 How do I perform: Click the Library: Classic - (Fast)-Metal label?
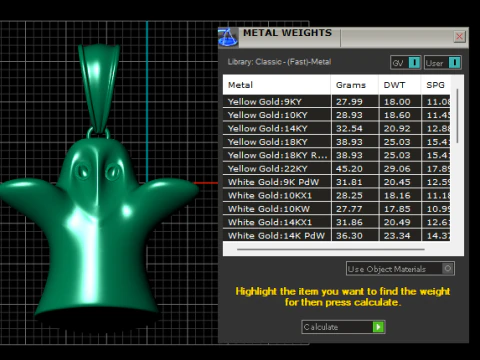click(x=279, y=62)
